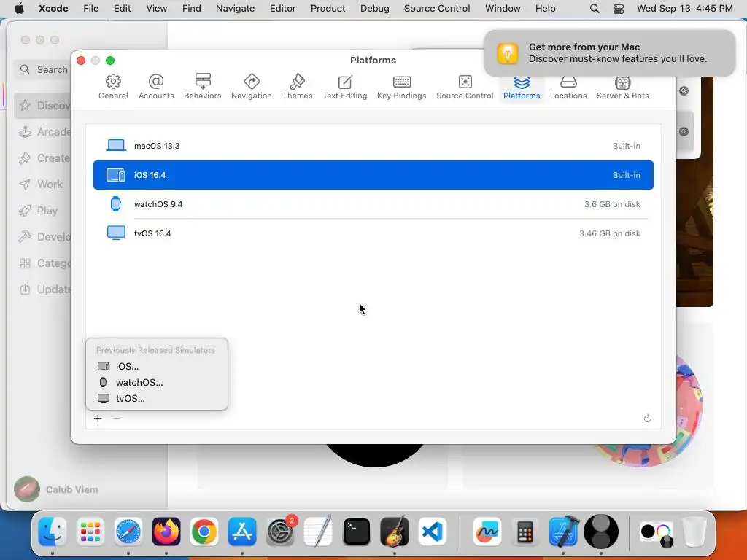The height and width of the screenshot is (560, 747).
Task: Select the iOS 16.4 platform row
Action: [x=373, y=175]
